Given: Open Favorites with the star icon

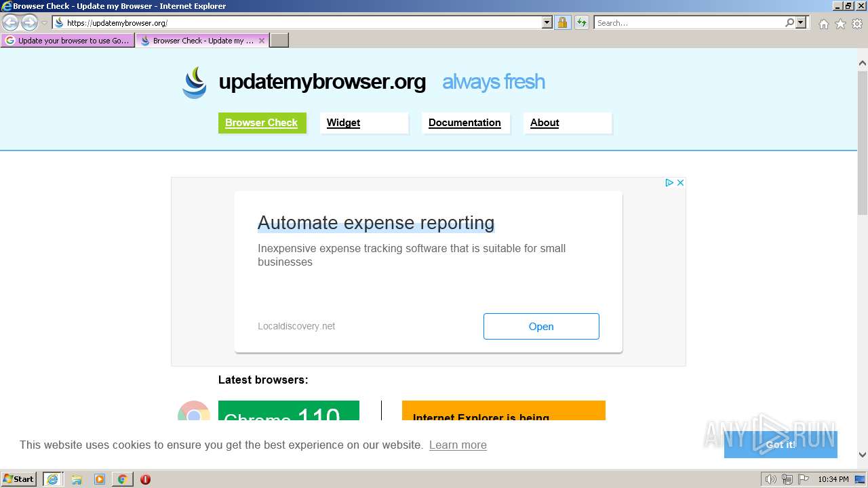Looking at the screenshot, I should tap(840, 24).
